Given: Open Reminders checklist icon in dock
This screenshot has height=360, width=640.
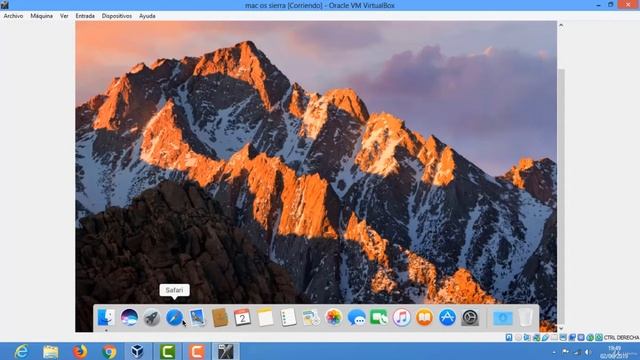Looking at the screenshot, I should (288, 318).
